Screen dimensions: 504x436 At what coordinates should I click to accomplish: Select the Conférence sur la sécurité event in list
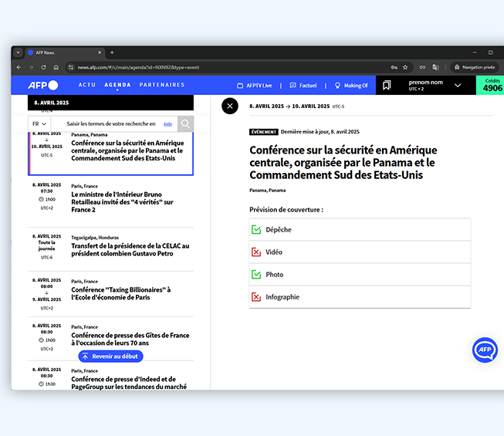(110, 153)
